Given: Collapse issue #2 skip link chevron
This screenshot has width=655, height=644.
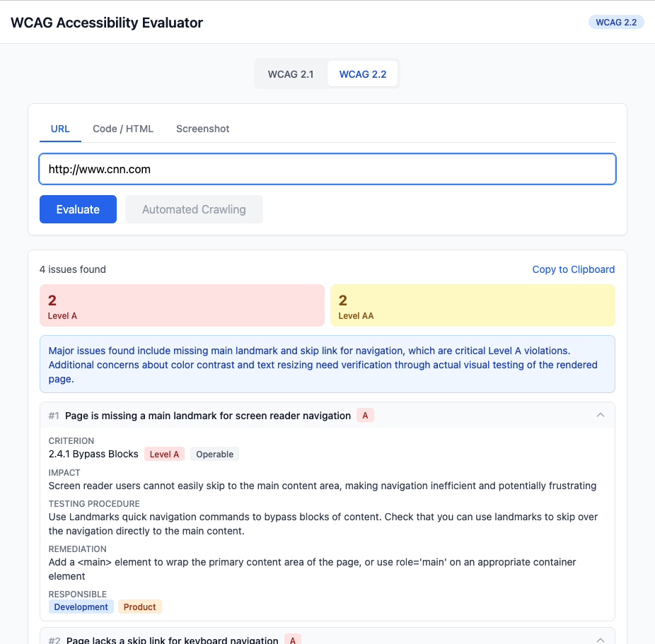Looking at the screenshot, I should (x=601, y=640).
